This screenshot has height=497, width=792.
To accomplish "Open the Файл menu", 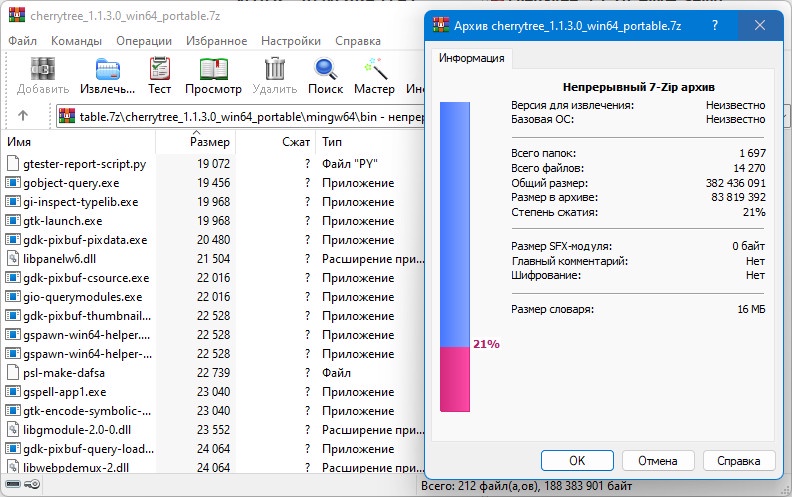I will click(22, 41).
